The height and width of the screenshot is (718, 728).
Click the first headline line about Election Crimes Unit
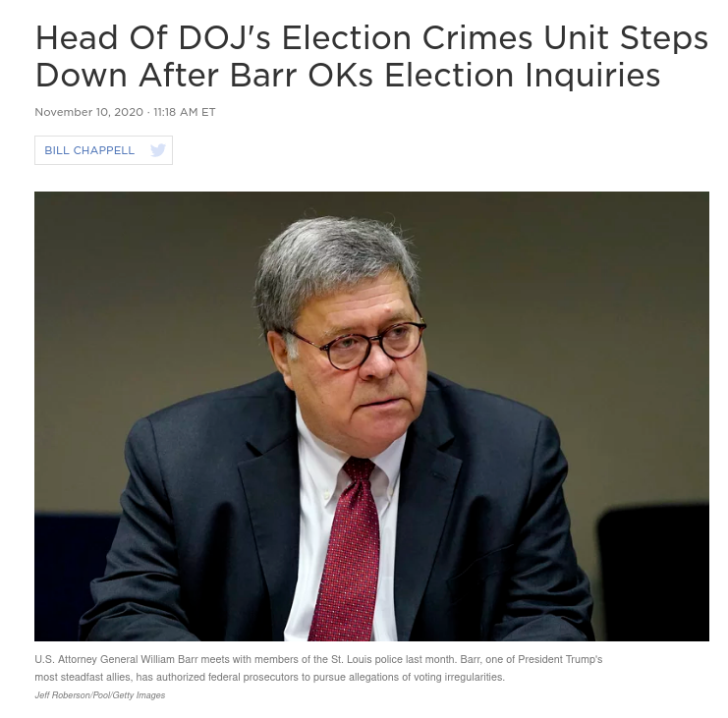pos(371,38)
